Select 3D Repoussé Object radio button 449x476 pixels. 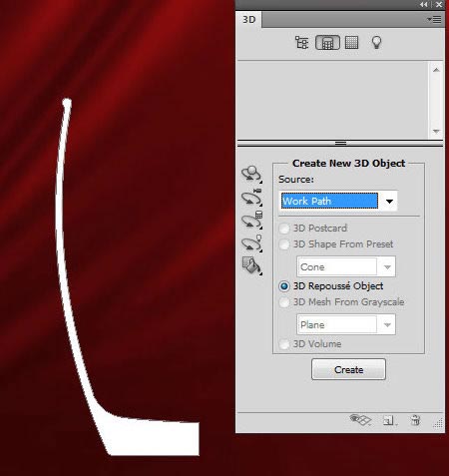pyautogui.click(x=284, y=286)
